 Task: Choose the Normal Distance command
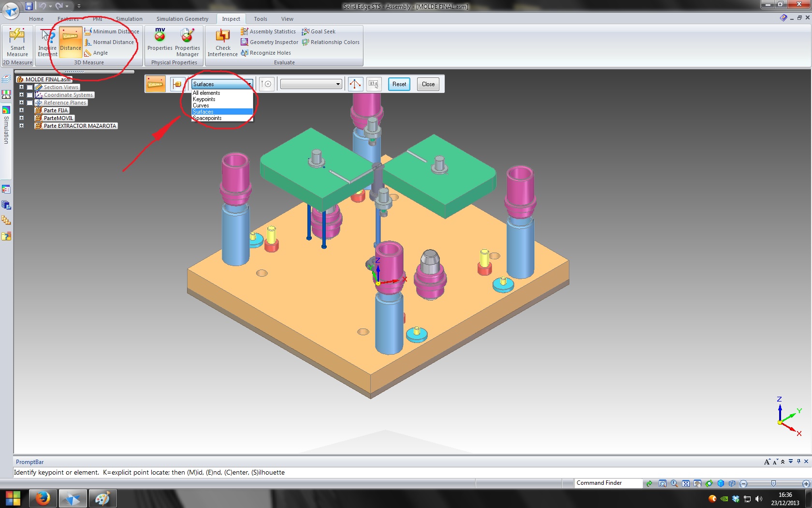click(x=109, y=42)
